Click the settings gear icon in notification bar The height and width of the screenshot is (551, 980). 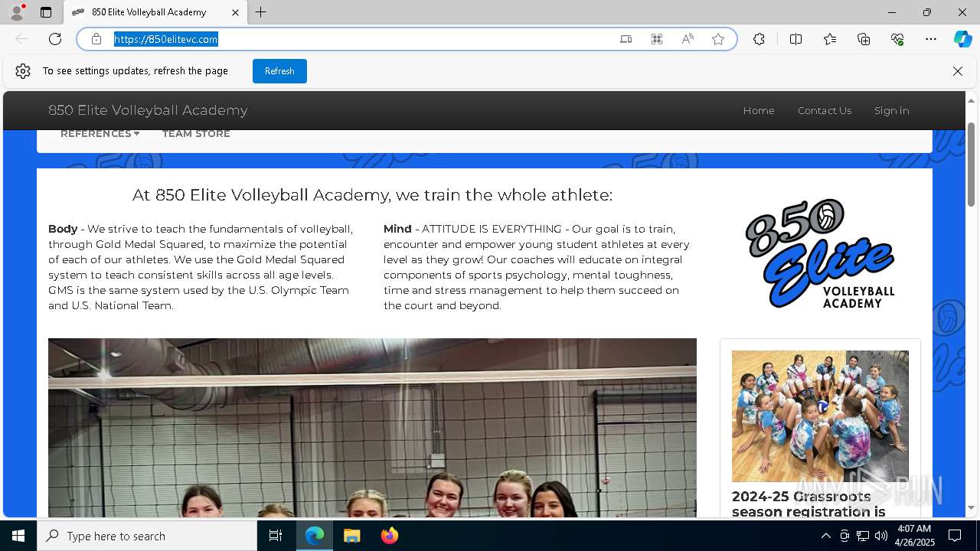[x=23, y=71]
